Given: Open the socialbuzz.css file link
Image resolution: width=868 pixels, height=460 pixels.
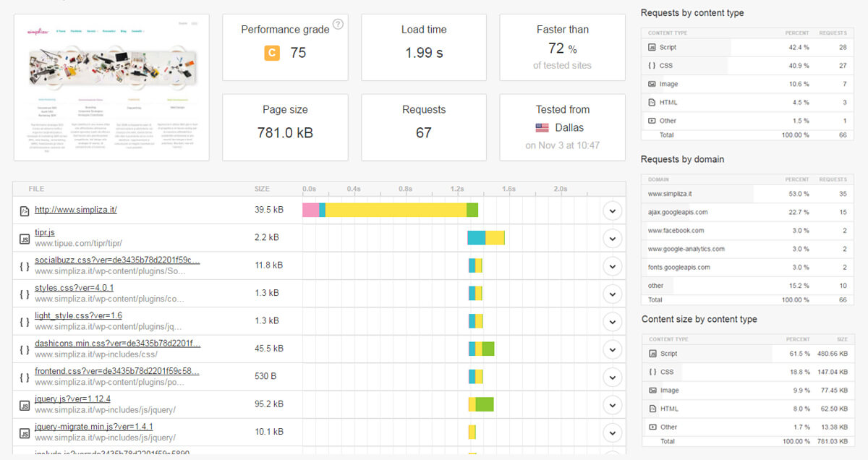Looking at the screenshot, I should pos(117,260).
